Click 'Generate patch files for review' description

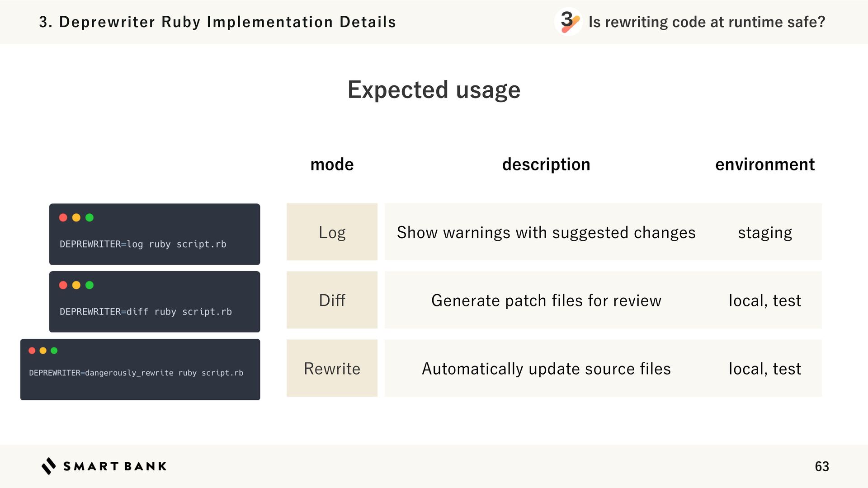click(x=546, y=300)
